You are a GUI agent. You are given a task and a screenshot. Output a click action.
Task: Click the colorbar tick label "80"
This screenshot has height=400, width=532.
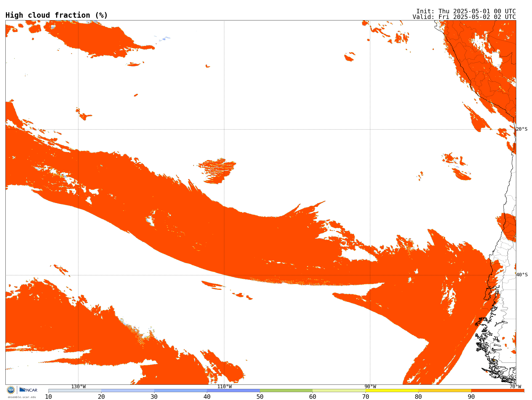(x=418, y=397)
